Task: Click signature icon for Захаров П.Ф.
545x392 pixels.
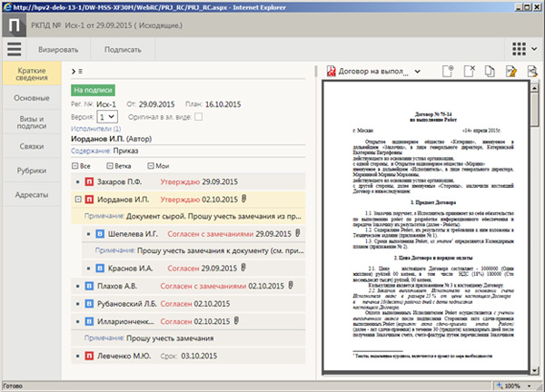Action: point(89,181)
